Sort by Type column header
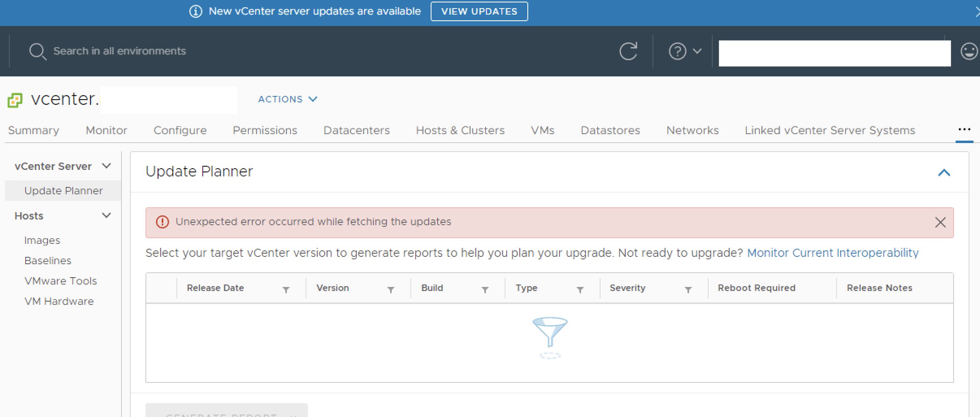The width and height of the screenshot is (980, 417). [x=527, y=288]
